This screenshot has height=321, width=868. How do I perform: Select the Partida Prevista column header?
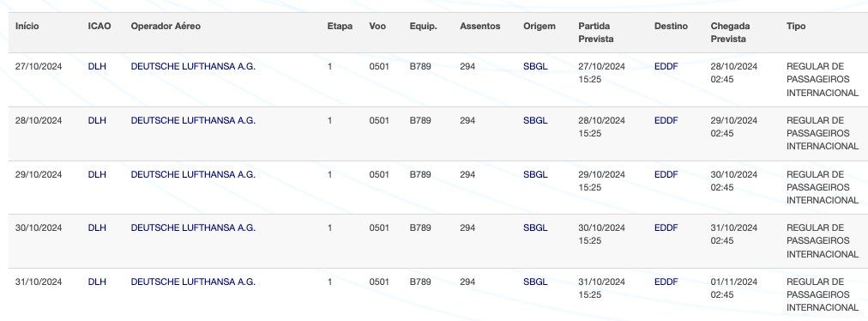[x=596, y=32]
